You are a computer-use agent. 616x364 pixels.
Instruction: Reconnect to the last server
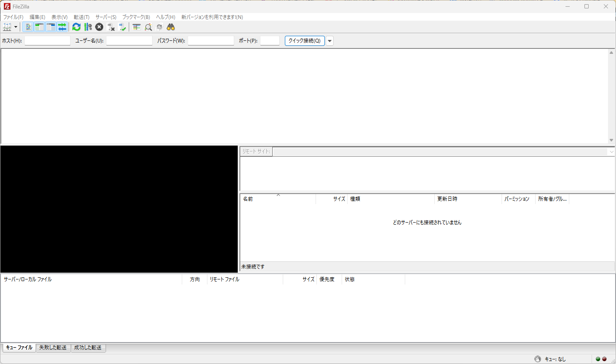122,27
